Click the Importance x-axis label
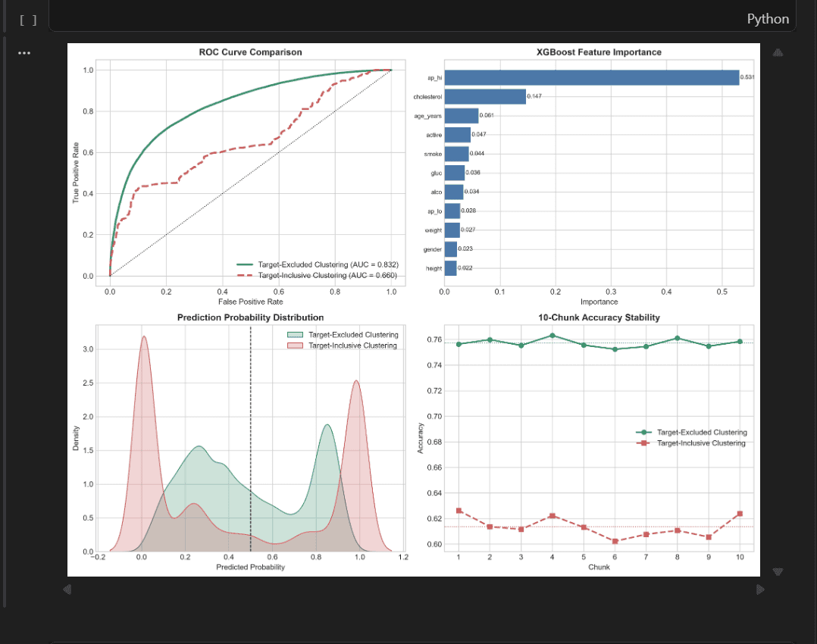Viewport: 817px width, 644px height. pyautogui.click(x=599, y=302)
